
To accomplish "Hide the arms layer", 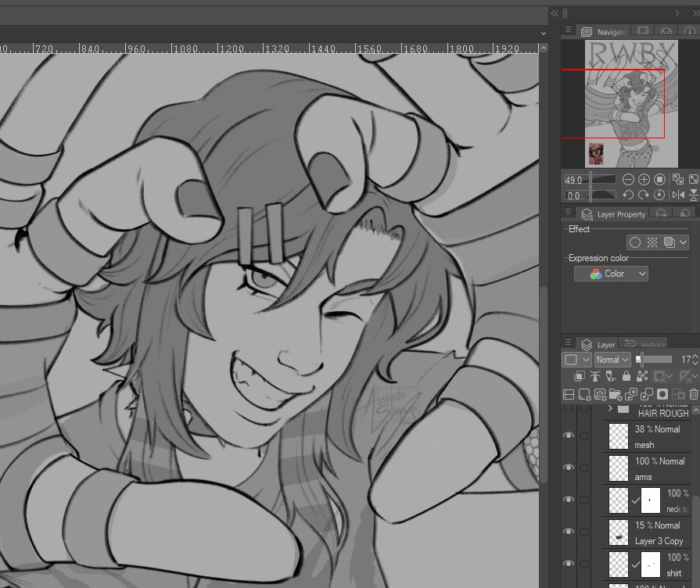I will pos(569,468).
